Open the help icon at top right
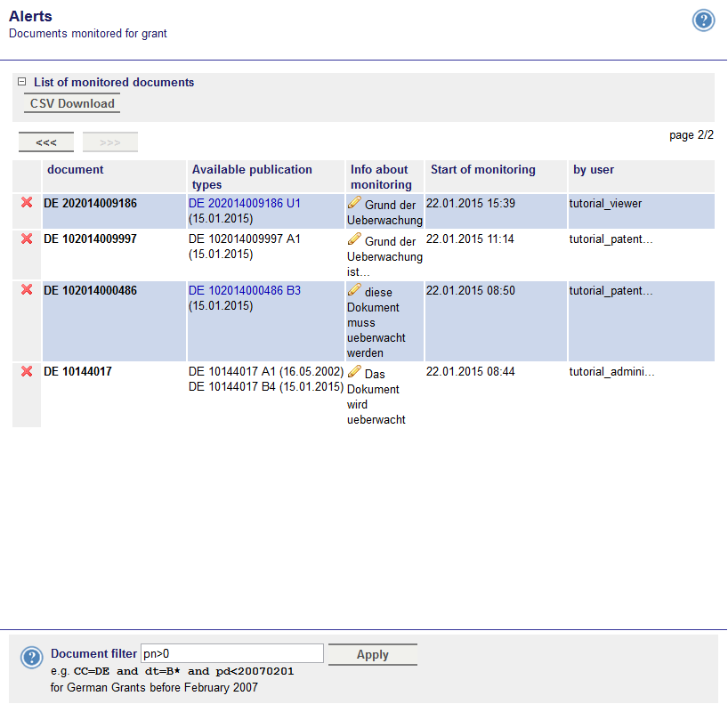The height and width of the screenshot is (712, 728). 703,20
